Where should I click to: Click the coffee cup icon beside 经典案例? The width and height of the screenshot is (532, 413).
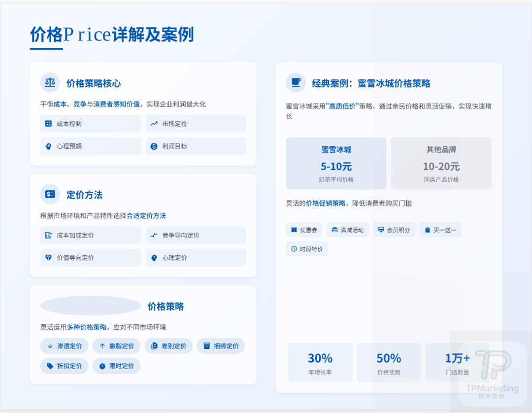(296, 82)
